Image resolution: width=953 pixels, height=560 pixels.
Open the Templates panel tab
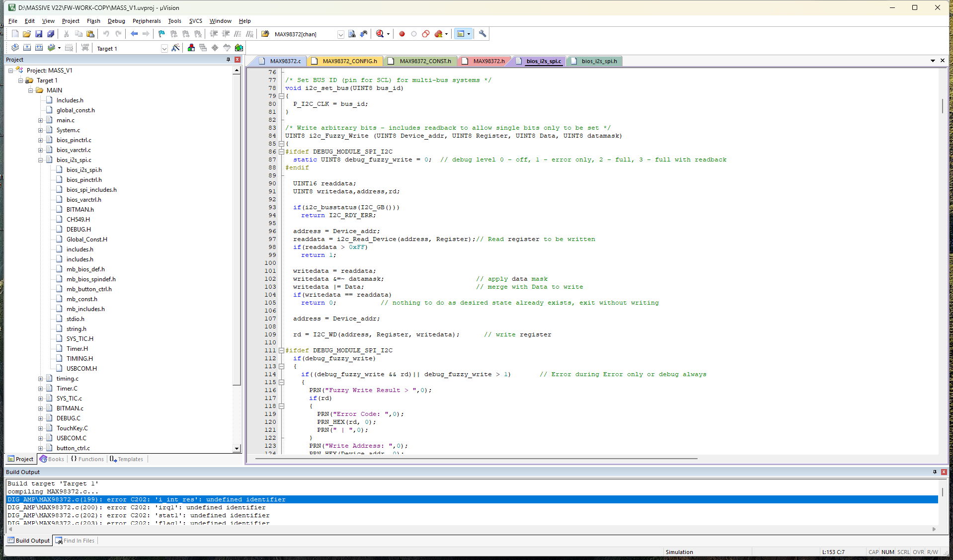coord(127,459)
